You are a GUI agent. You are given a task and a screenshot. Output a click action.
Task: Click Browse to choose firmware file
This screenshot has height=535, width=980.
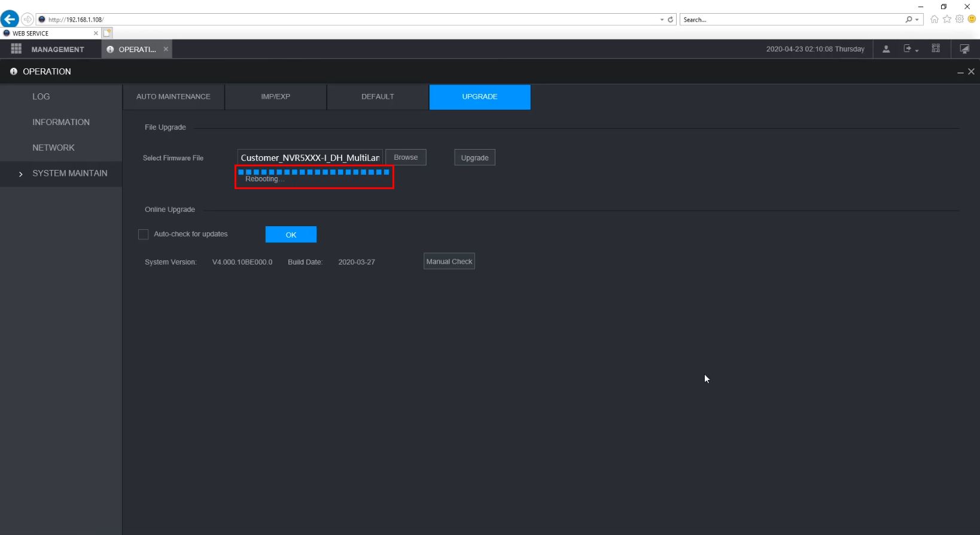tap(406, 157)
